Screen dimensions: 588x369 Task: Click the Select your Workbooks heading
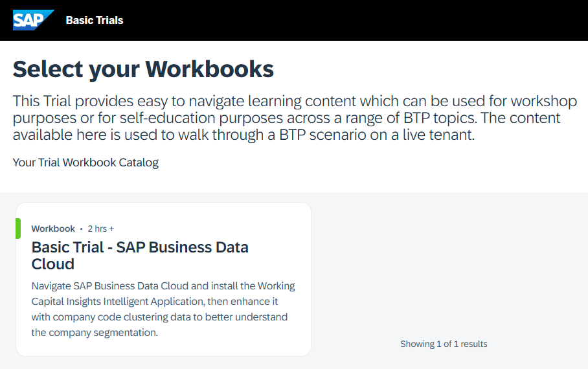click(x=143, y=69)
